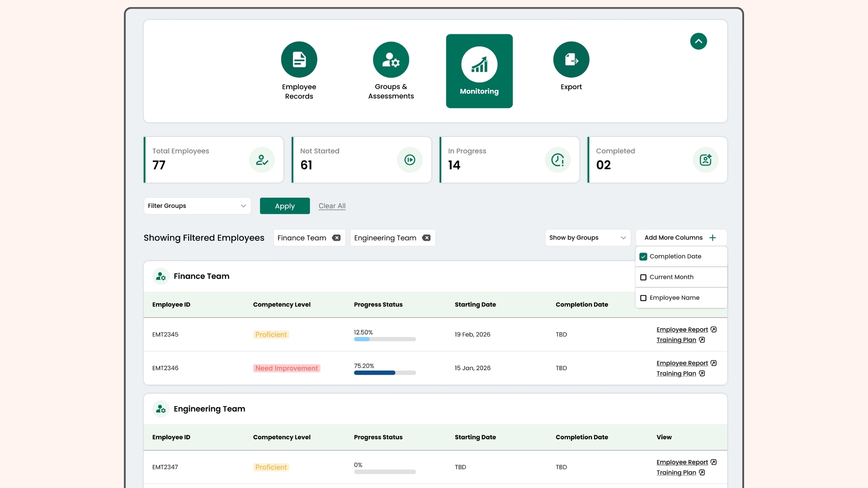This screenshot has width=868, height=488.
Task: Remove the Finance Team filter chip
Action: (336, 238)
